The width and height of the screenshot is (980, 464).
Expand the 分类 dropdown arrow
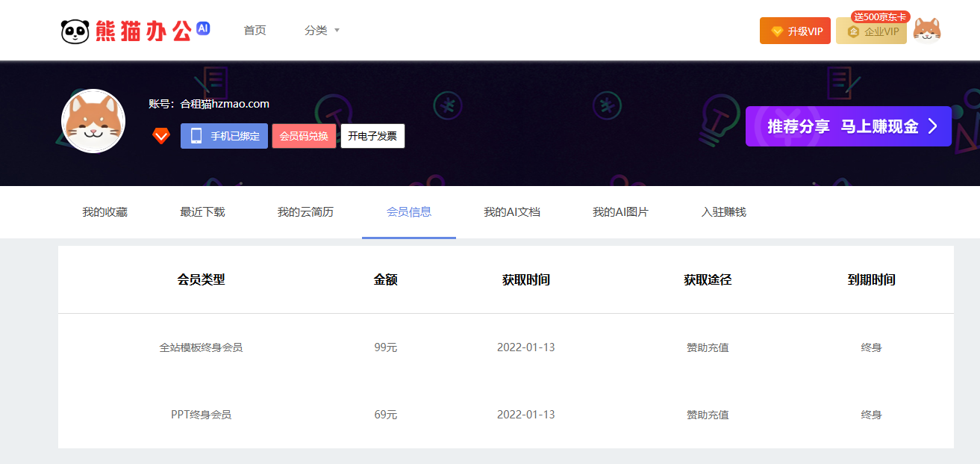coord(337,31)
